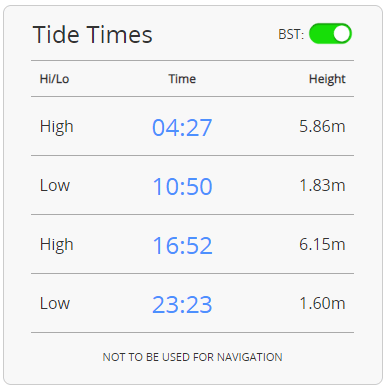Click the 10:50 low tide time

pyautogui.click(x=182, y=186)
